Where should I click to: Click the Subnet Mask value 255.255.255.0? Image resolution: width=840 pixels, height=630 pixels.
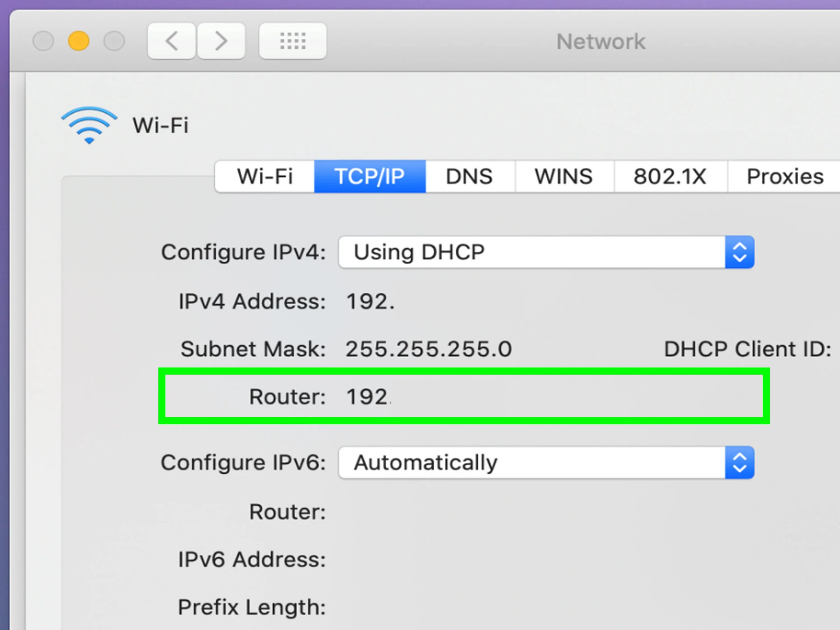click(x=429, y=349)
